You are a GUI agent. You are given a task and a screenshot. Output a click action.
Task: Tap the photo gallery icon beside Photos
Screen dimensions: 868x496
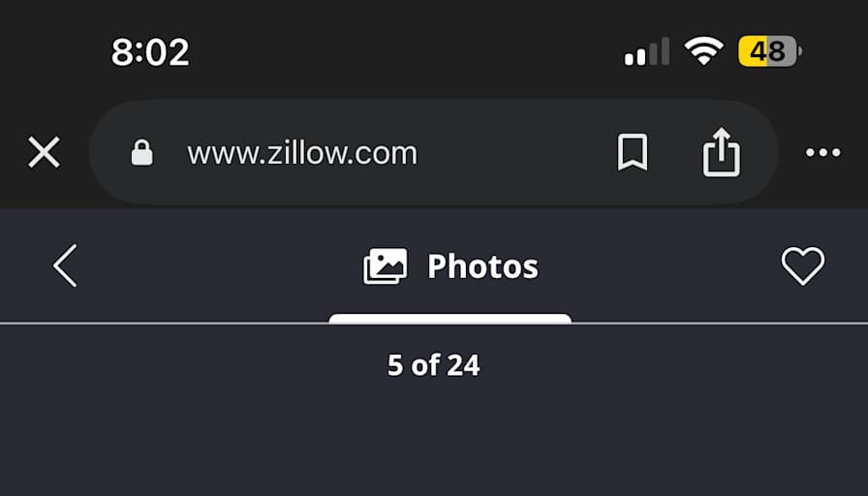tap(386, 265)
